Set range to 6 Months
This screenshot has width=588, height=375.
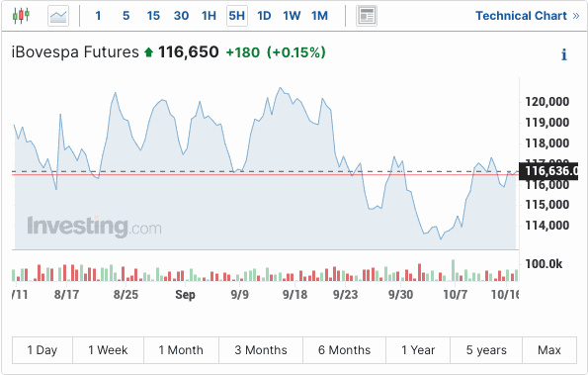344,350
